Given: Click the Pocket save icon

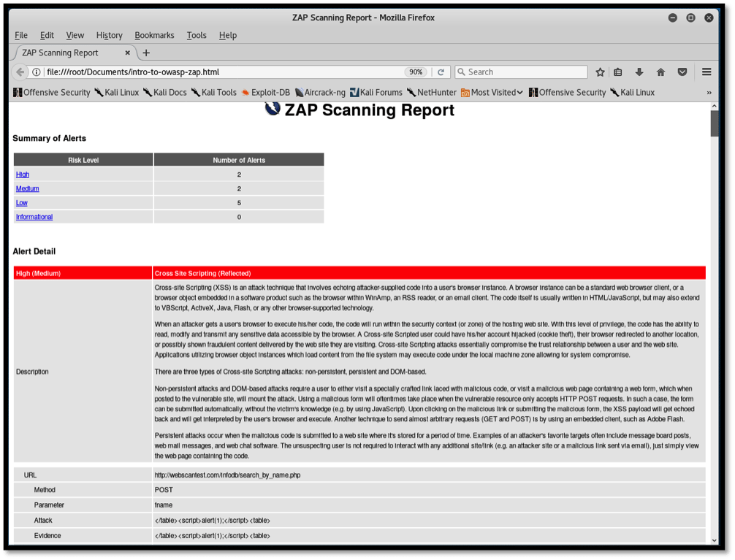Looking at the screenshot, I should 682,72.
